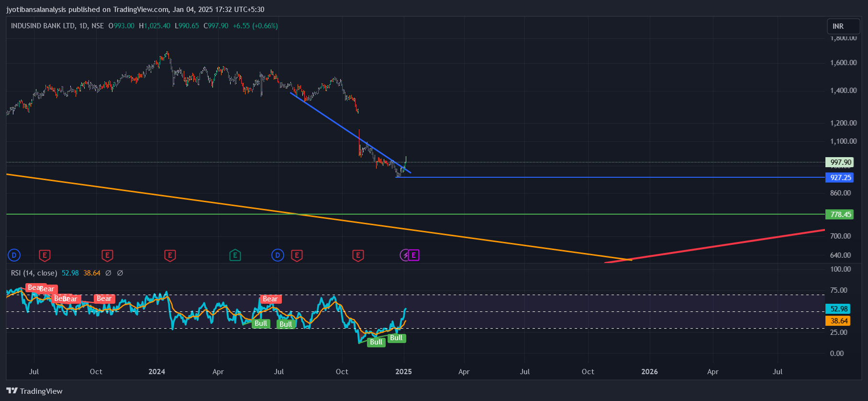Image resolution: width=868 pixels, height=401 pixels.
Task: Click the blue D dividend marker near Jul 2024
Action: tap(278, 255)
